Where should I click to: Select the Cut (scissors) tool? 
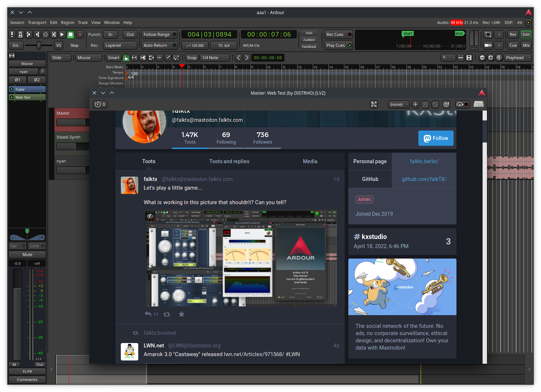pos(143,58)
